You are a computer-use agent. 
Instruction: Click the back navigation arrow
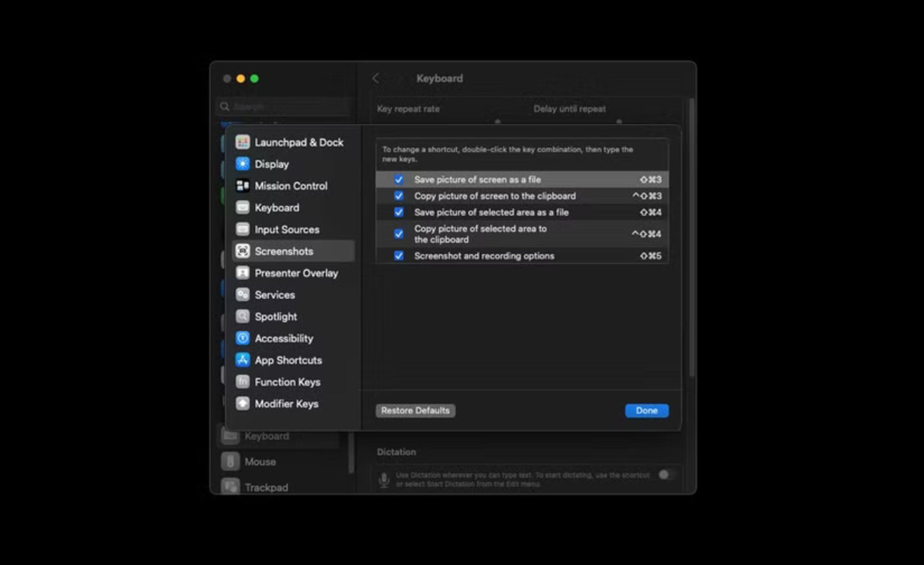[x=375, y=78]
